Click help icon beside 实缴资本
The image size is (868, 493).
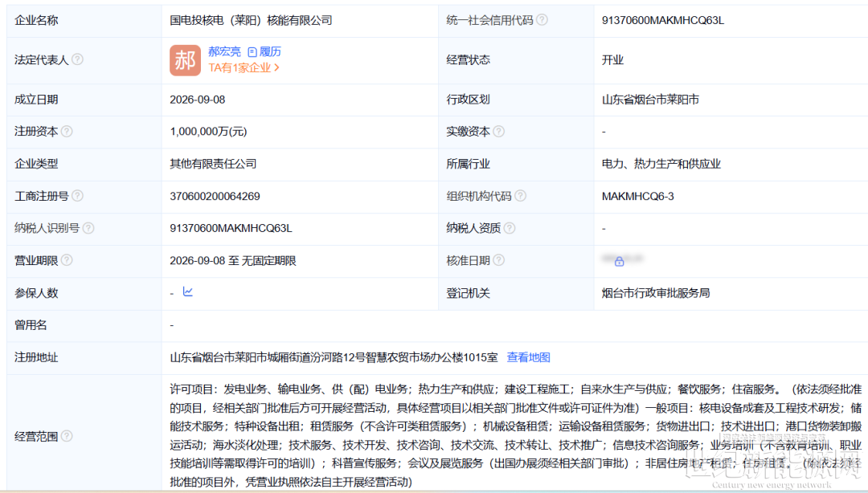point(498,131)
